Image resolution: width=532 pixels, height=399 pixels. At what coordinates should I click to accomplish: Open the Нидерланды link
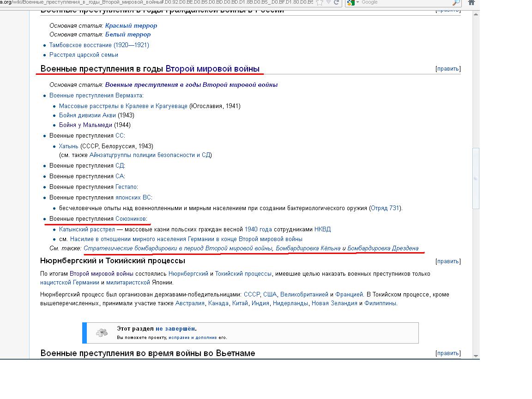click(290, 303)
